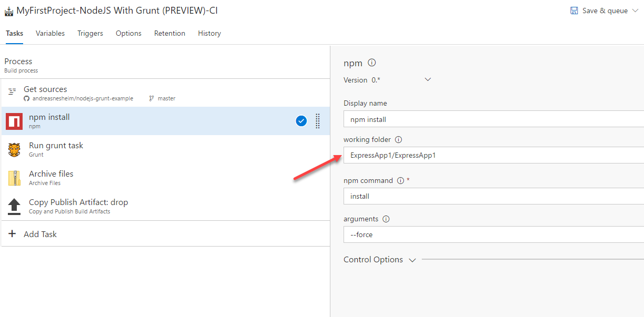
Task: Select the Run grunt task row
Action: (x=165, y=149)
